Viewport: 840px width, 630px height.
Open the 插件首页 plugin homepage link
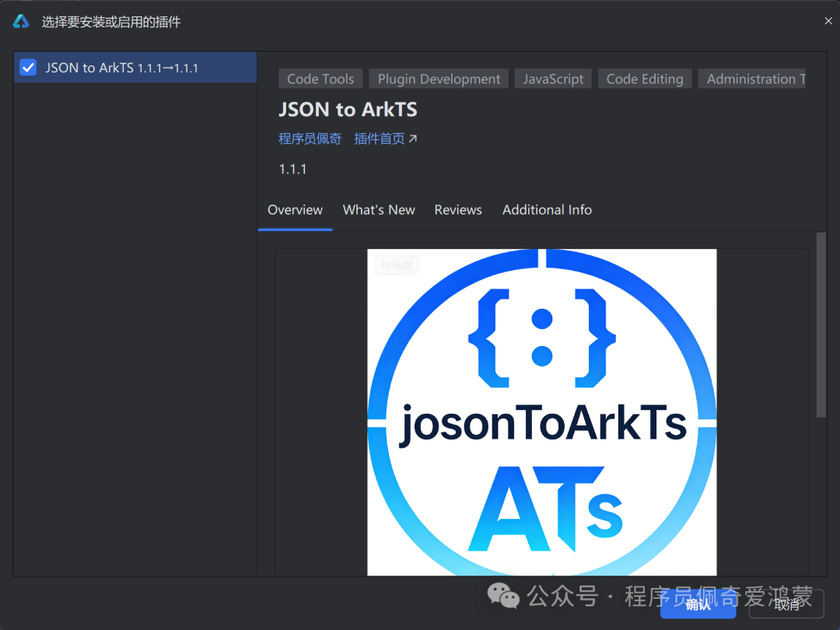[x=380, y=138]
